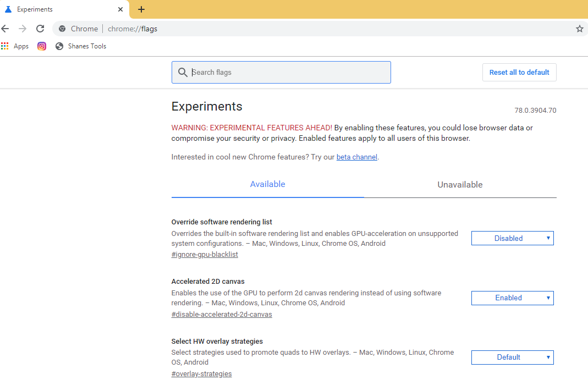The image size is (588, 385).
Task: Click the search magnifier icon in flags search
Action: coord(183,72)
